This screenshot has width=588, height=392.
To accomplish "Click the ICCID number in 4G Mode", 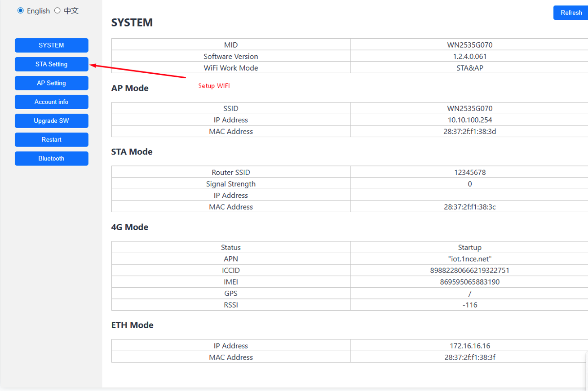I will coord(469,271).
